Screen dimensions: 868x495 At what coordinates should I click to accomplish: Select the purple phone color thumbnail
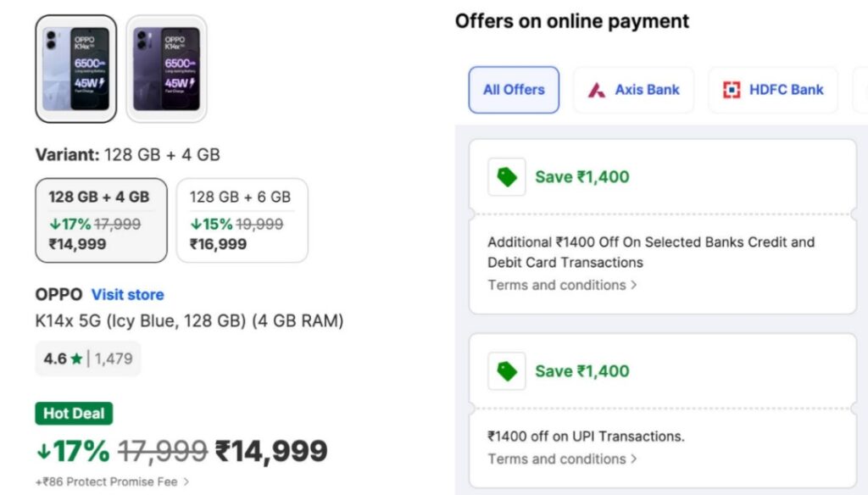coord(167,69)
